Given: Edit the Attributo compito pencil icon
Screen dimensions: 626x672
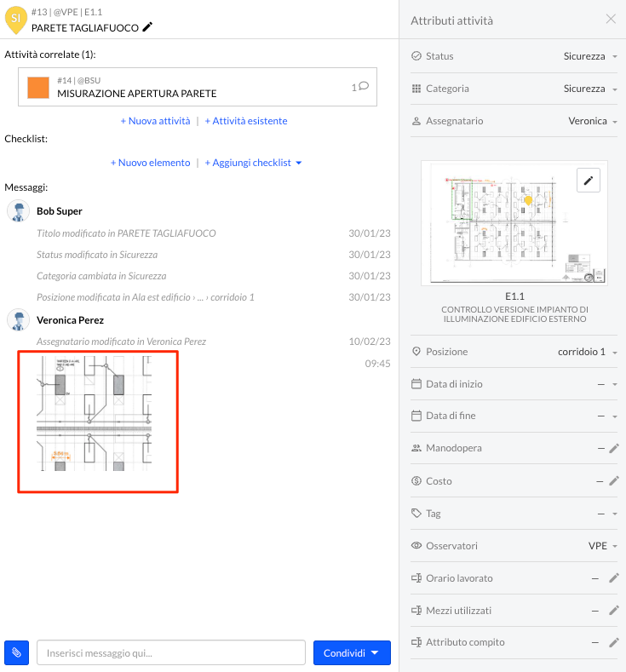Looking at the screenshot, I should click(x=614, y=642).
